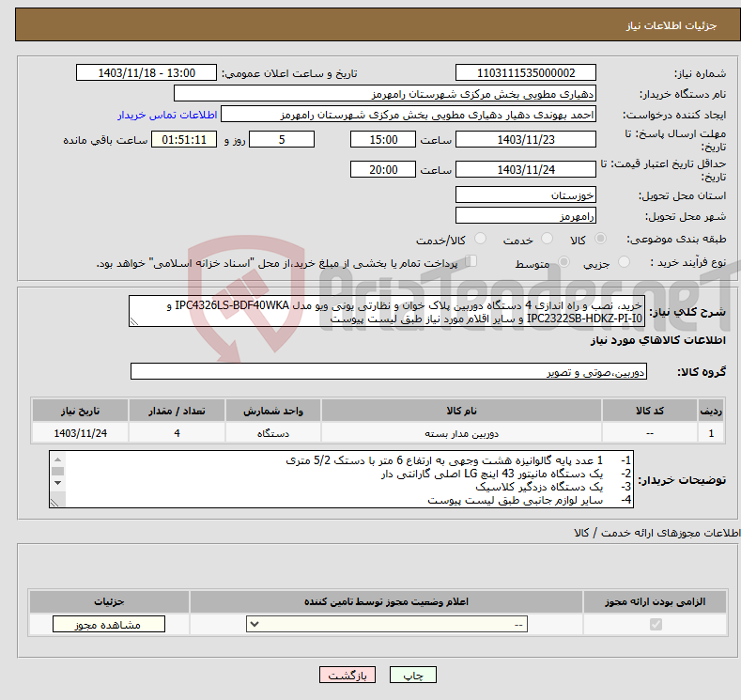Click the اطلاعات کالاهای مورد نیاز heading

(x=657, y=340)
